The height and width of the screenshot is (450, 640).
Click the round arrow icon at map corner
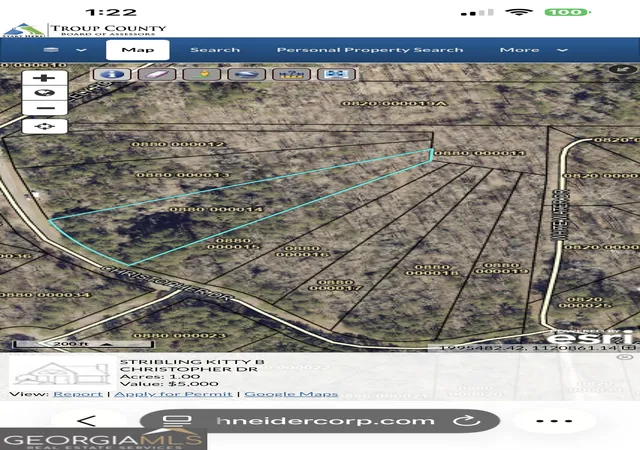pyautogui.click(x=623, y=69)
